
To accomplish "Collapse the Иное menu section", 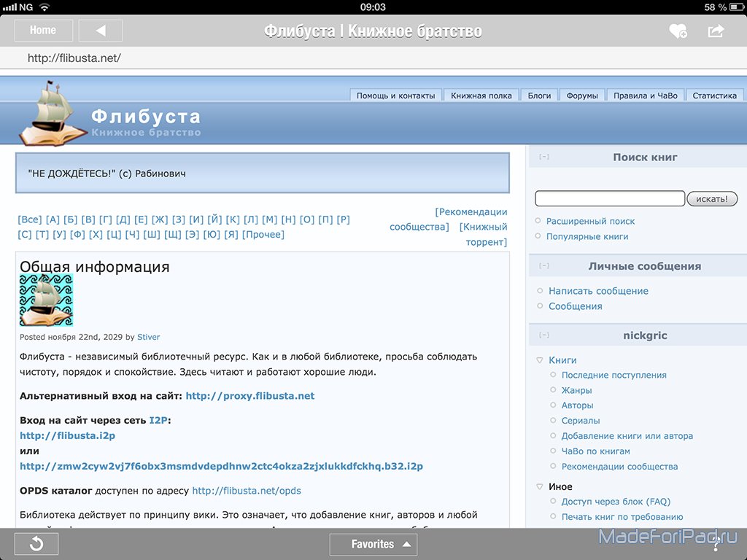I will pos(540,486).
